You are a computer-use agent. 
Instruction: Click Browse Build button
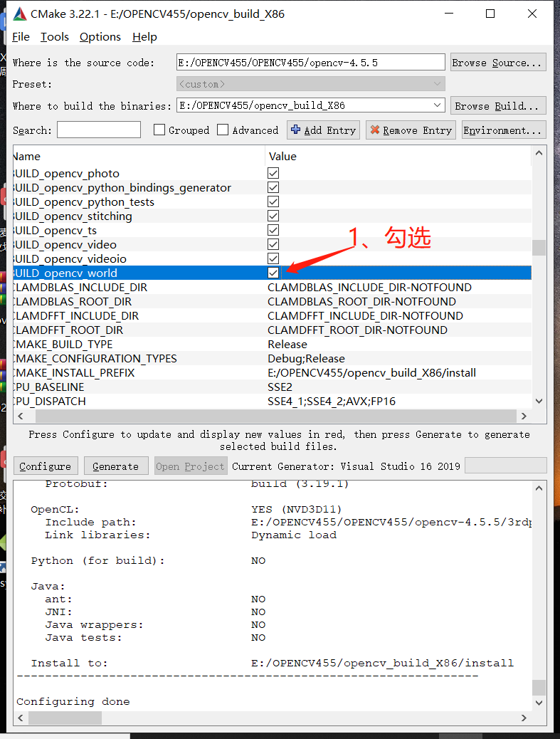[498, 105]
